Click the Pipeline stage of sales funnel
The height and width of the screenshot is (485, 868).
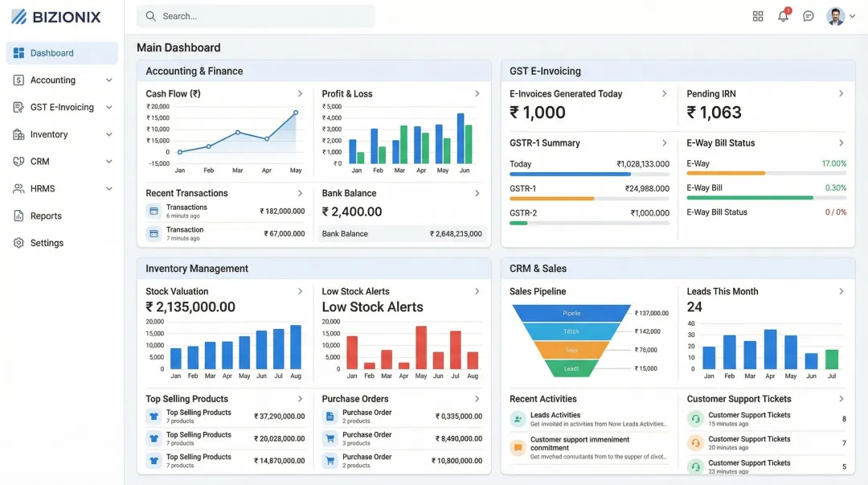click(571, 313)
